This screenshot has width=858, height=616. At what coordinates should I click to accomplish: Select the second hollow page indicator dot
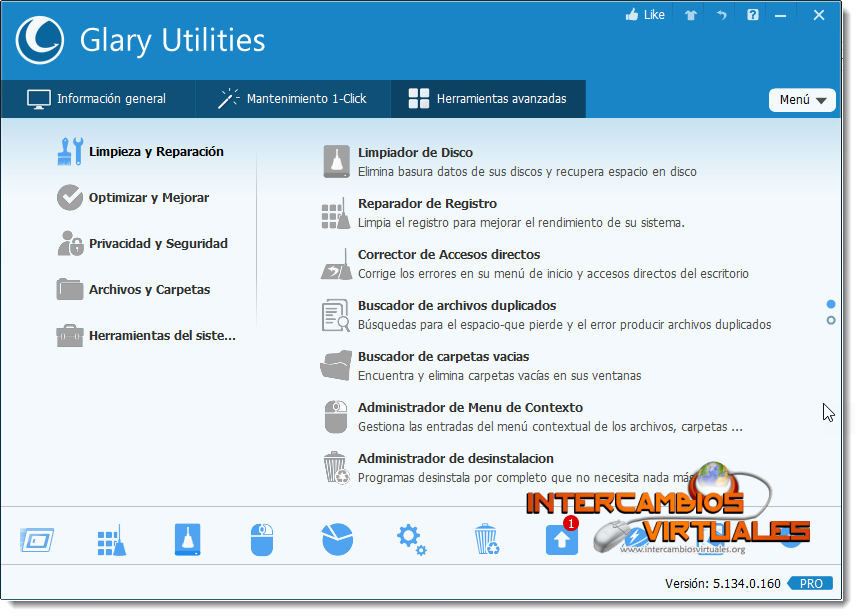click(x=831, y=321)
